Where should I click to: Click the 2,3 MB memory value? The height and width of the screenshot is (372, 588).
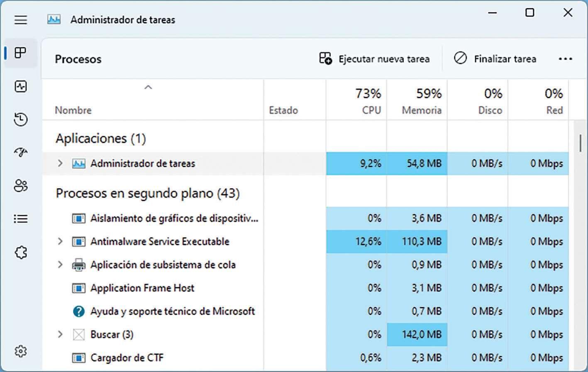427,357
